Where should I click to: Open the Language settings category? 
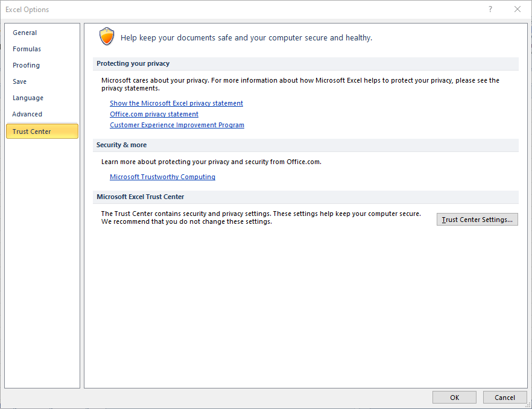[28, 98]
